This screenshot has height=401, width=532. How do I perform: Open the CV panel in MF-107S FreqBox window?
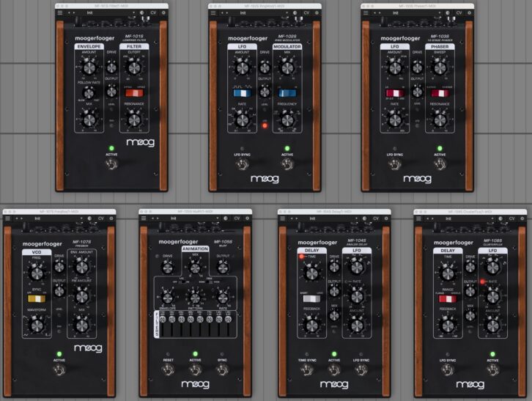(101, 218)
